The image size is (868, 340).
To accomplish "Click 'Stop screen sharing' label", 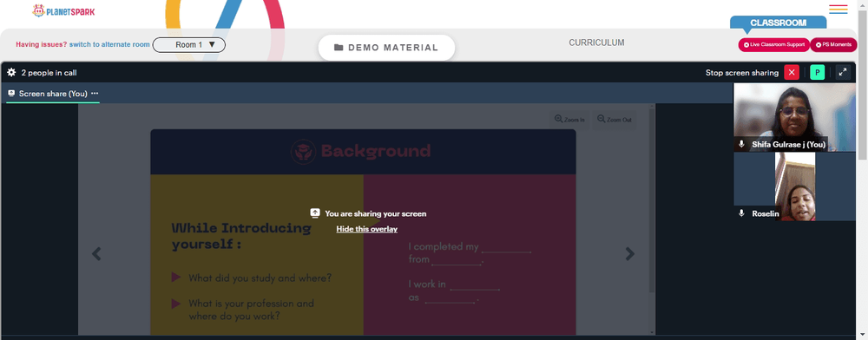I will point(742,72).
